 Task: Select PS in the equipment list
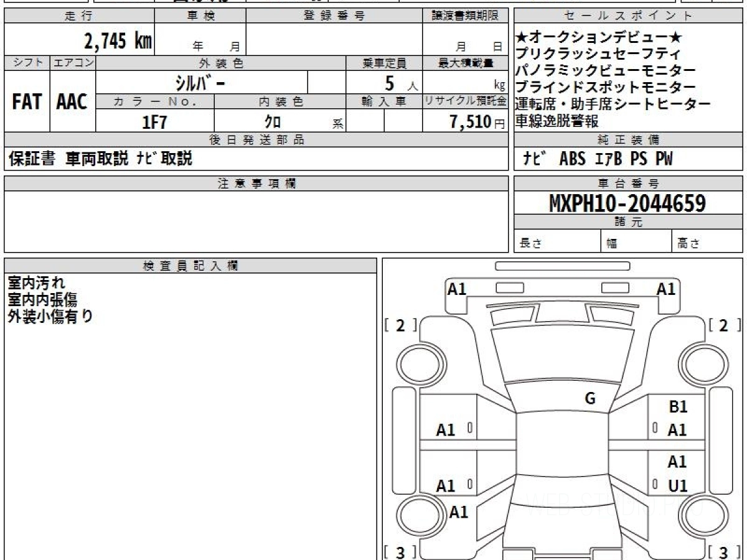pyautogui.click(x=639, y=159)
